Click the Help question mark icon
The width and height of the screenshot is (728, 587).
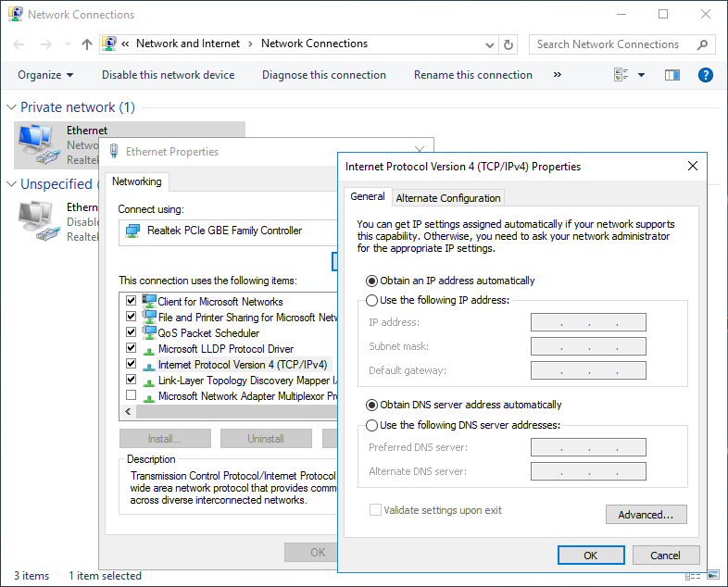(705, 75)
